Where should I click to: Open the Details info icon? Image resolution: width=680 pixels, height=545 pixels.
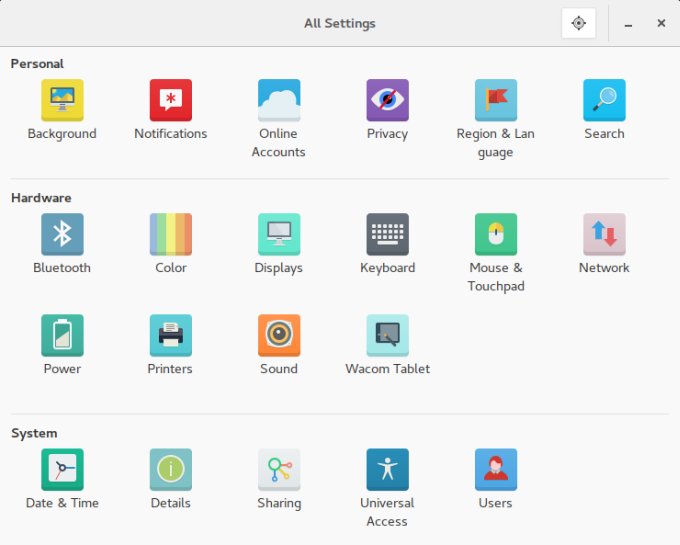pyautogui.click(x=170, y=470)
